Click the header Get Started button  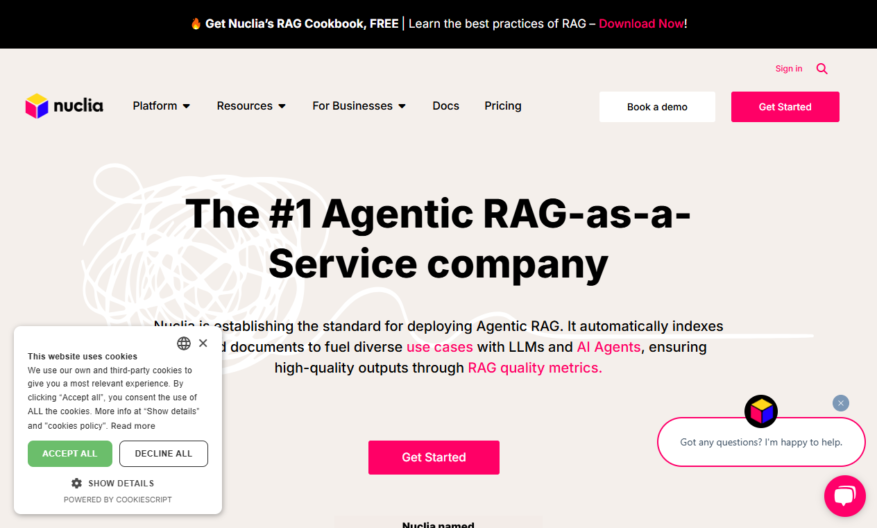pyautogui.click(x=785, y=107)
